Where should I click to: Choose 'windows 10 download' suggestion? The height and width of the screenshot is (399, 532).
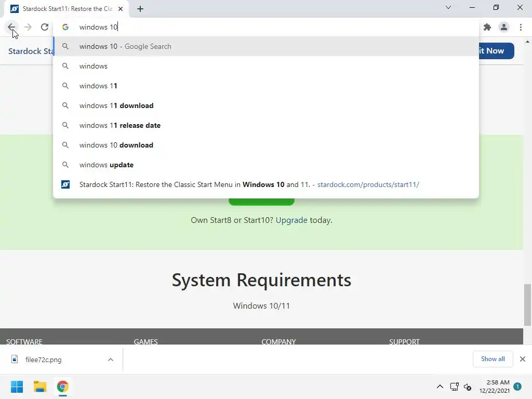[266, 145]
